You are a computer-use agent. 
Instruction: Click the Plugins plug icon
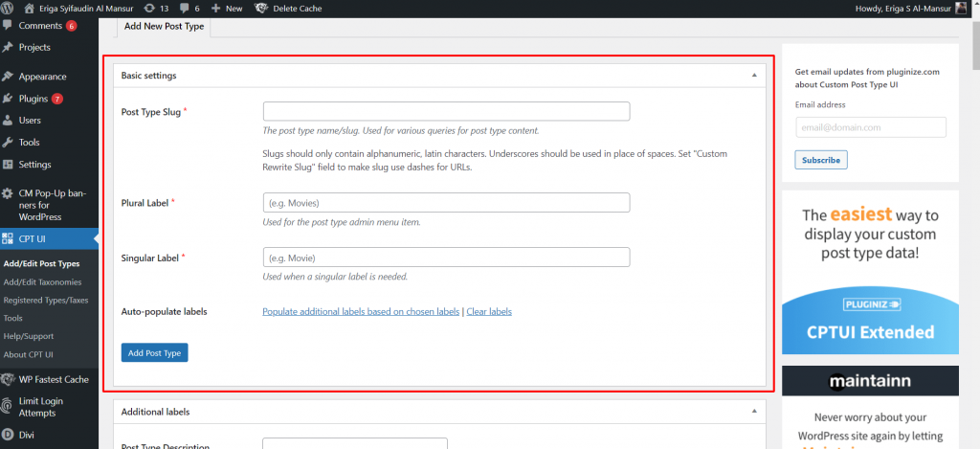click(x=8, y=99)
